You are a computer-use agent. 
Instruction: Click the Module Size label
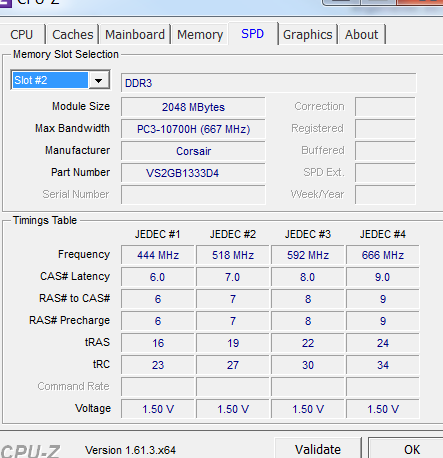(81, 106)
